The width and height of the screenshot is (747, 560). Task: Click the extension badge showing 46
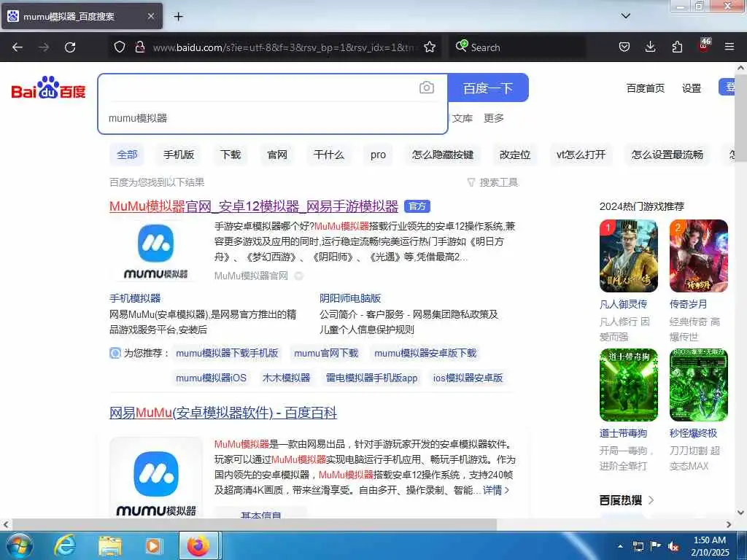click(704, 45)
